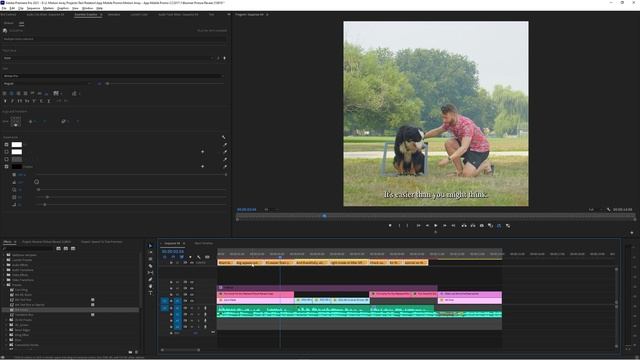The height and width of the screenshot is (360, 640).
Task: Add another stroke with plus icon
Action: tap(202, 152)
